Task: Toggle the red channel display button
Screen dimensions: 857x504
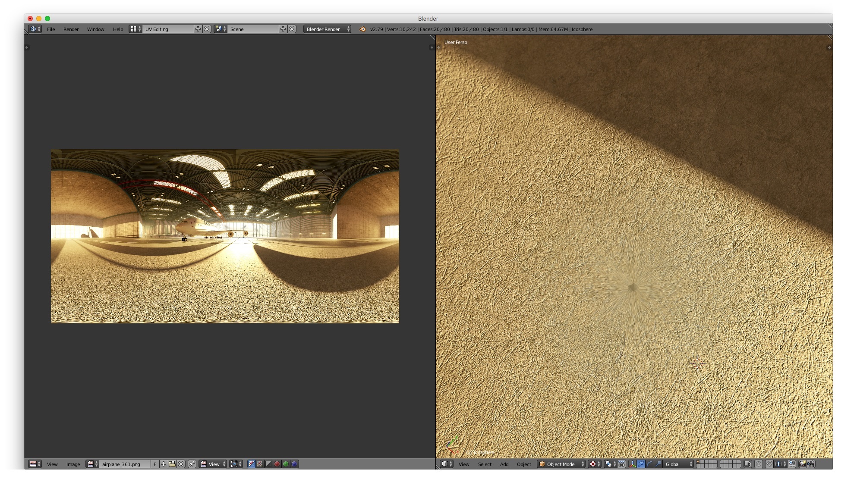Action: click(277, 464)
